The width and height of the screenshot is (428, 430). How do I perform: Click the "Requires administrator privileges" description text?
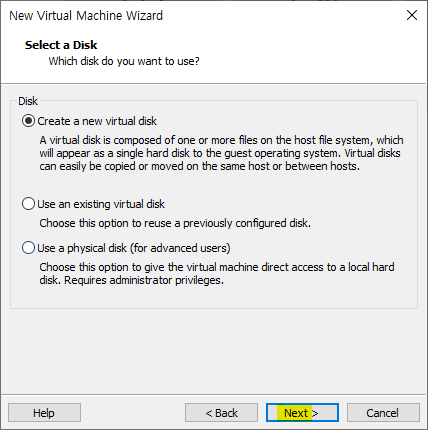pos(144,280)
